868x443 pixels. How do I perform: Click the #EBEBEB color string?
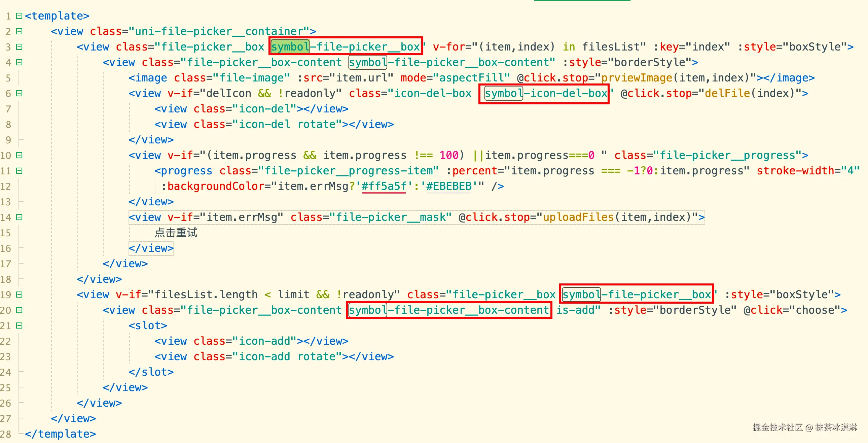449,186
